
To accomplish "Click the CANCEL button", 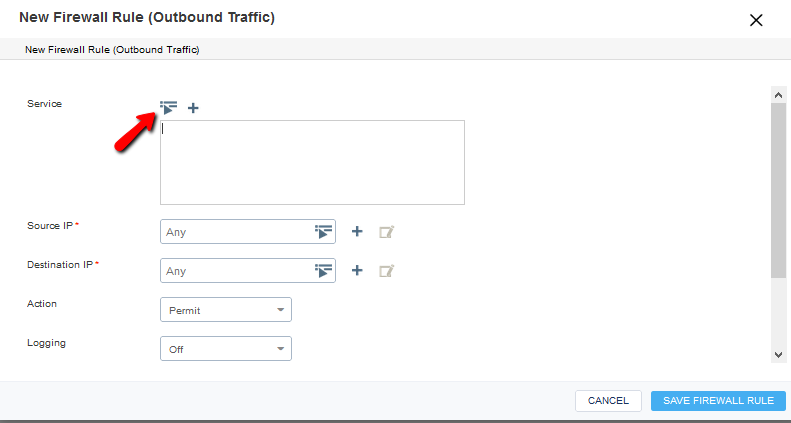I will [608, 401].
